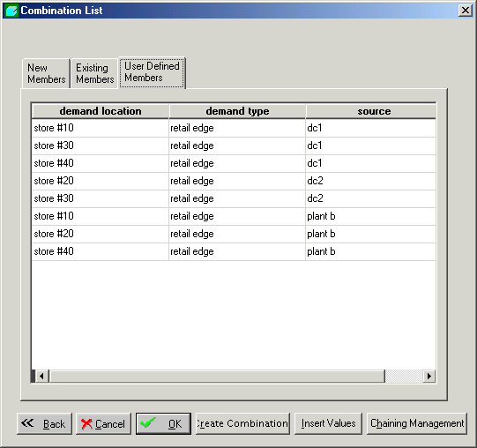Click the Insert Values button

click(x=328, y=423)
